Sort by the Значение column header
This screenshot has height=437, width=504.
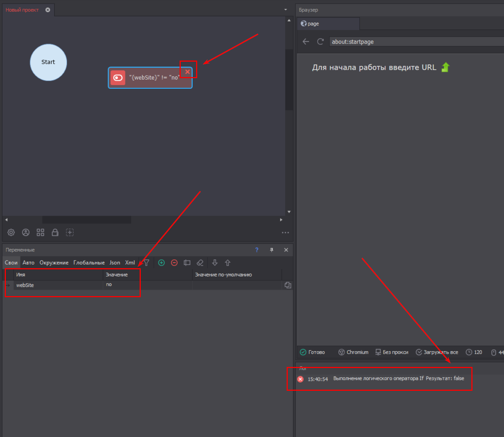point(147,275)
